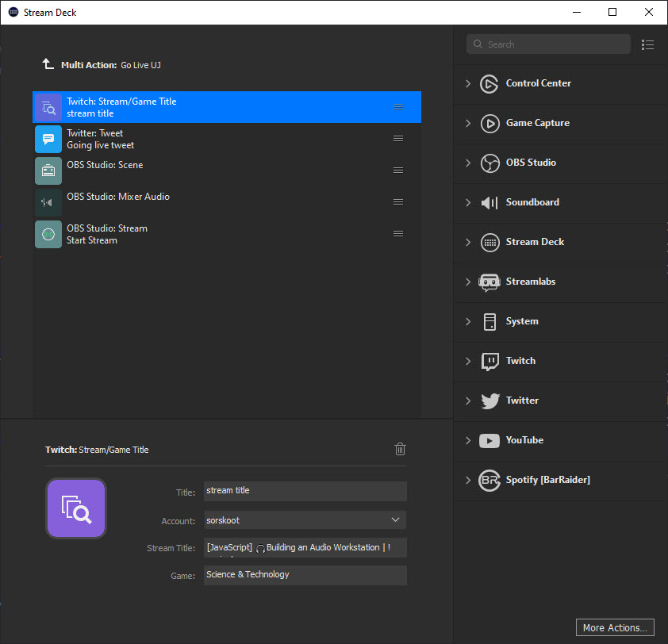Click the 'YouTube' category label
The height and width of the screenshot is (644, 668).
[524, 440]
